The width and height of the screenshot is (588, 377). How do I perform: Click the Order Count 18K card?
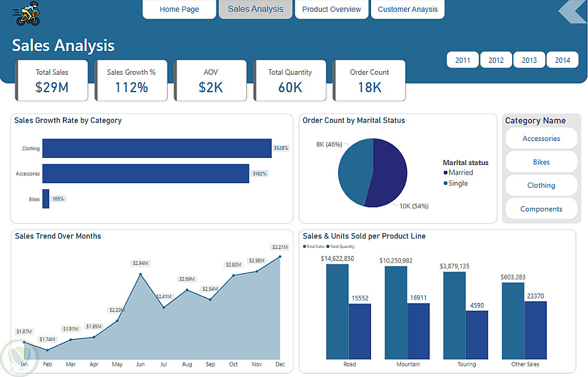[369, 80]
